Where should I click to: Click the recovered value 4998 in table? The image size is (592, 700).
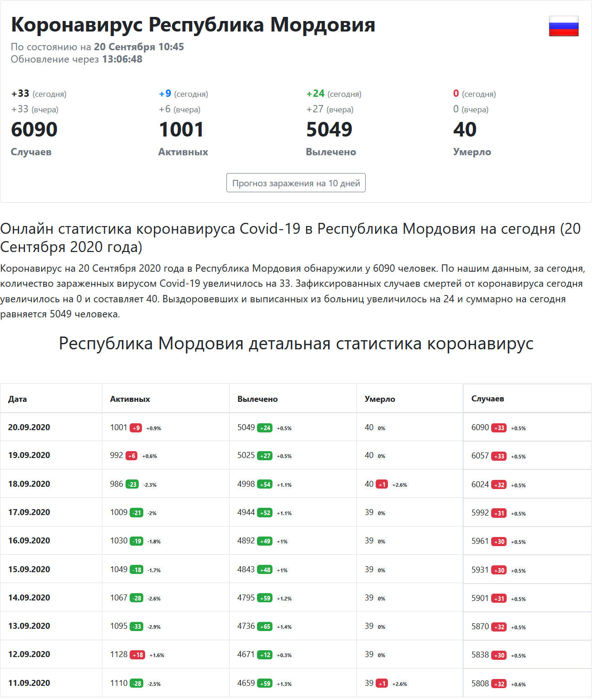tap(246, 484)
